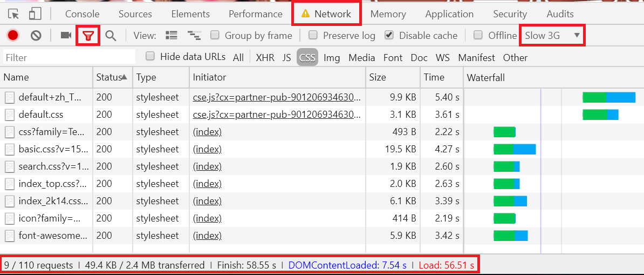Clear the network log with the clear icon

[x=36, y=36]
